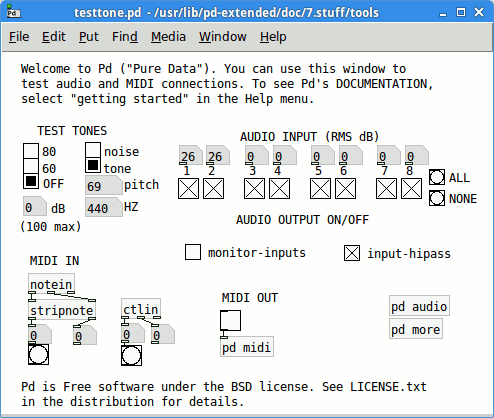Click the pitch number box showing 69

pos(104,185)
